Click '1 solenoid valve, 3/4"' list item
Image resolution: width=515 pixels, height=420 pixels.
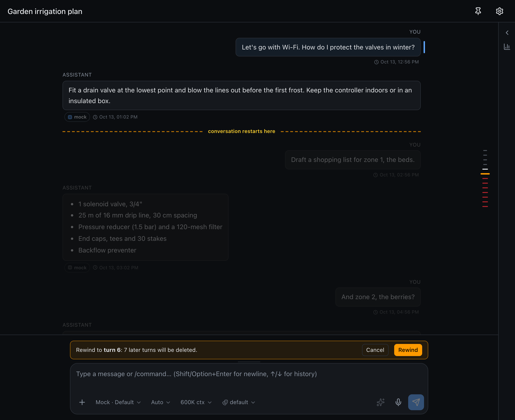tap(110, 204)
